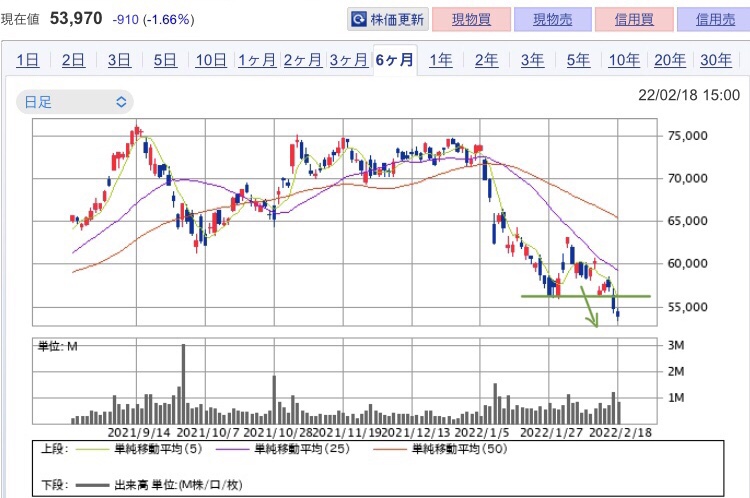This screenshot has width=750, height=498.
Task: Select the 6ヶ月 period tab
Action: (x=395, y=60)
